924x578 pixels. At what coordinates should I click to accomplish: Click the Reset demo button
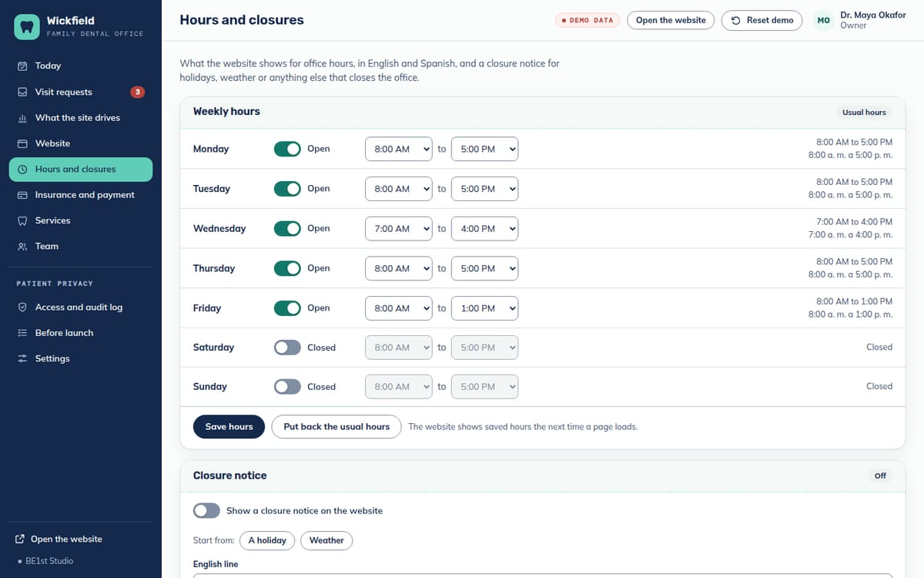pos(762,20)
